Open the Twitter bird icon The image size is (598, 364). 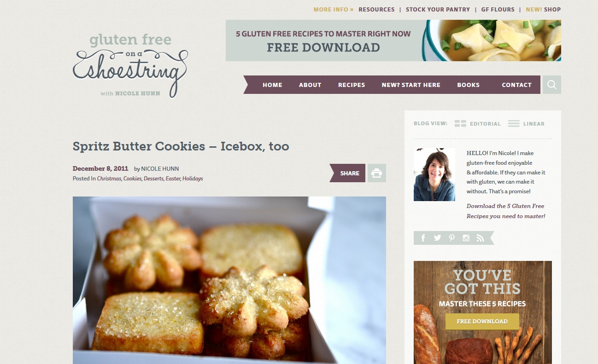437,238
